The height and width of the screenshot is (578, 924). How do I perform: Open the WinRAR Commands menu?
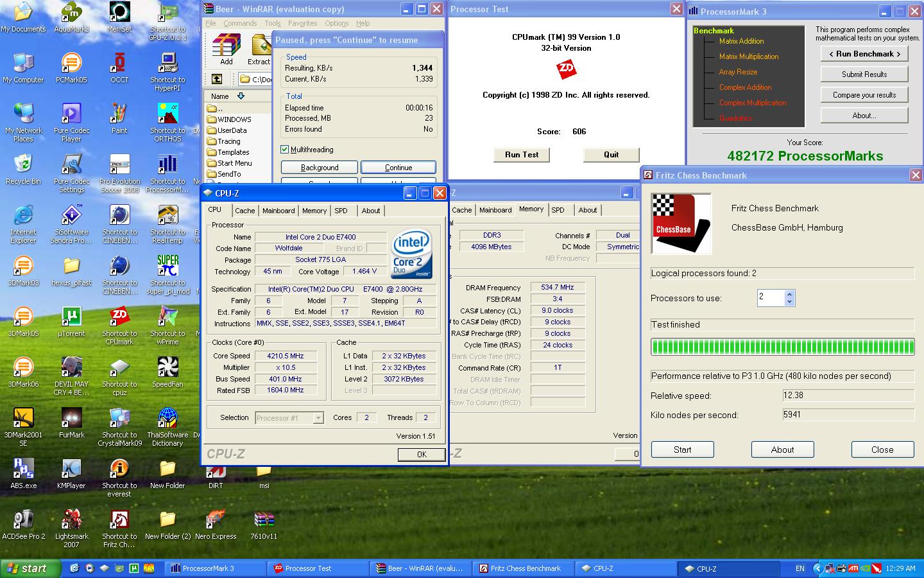coord(240,23)
